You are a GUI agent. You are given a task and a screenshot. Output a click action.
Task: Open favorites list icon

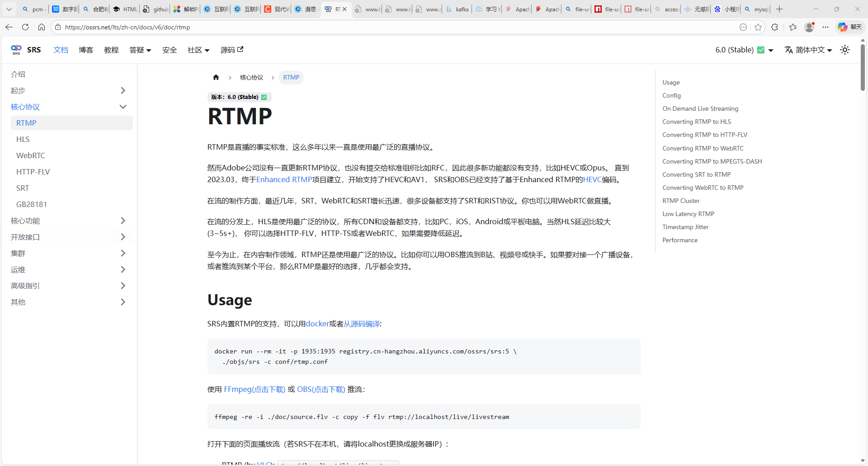pos(793,27)
